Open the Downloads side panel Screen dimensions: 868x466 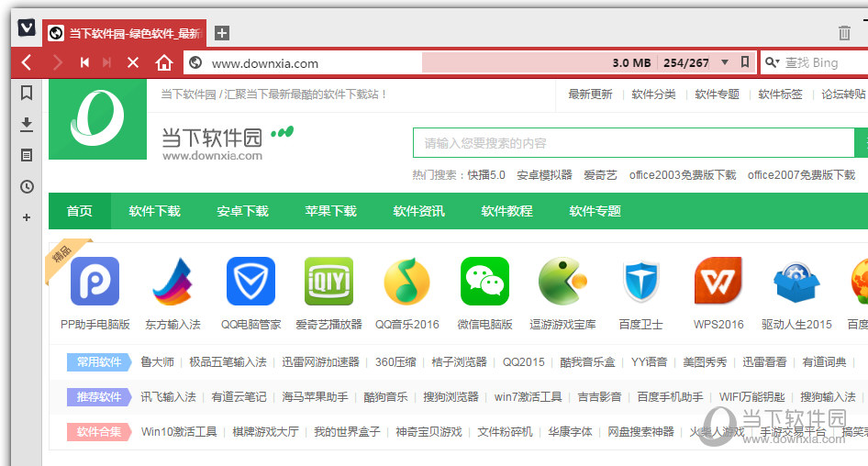coord(27,124)
